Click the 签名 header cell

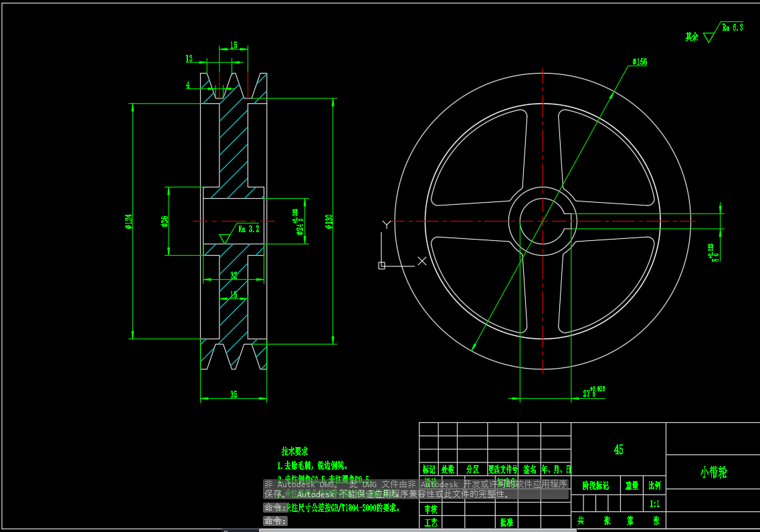[x=530, y=469]
